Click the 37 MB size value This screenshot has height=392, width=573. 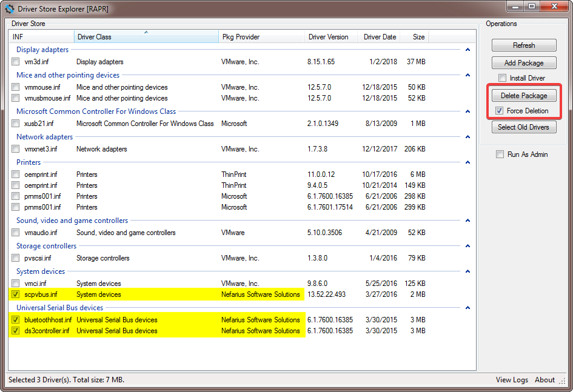416,62
